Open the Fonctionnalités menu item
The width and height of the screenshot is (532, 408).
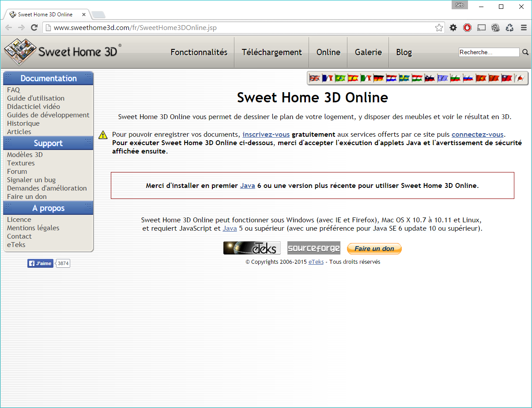tap(199, 52)
